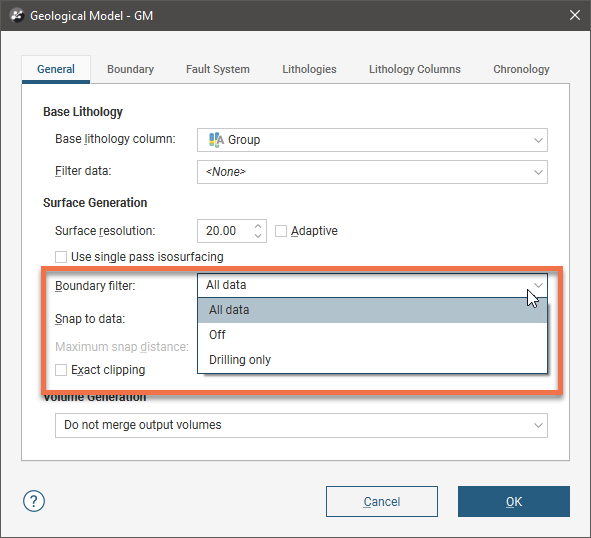
Task: Click the Cancel button
Action: click(382, 501)
